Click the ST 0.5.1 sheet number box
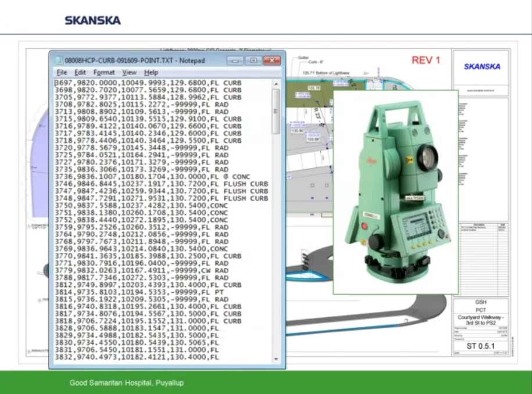532x394 pixels. coord(480,347)
